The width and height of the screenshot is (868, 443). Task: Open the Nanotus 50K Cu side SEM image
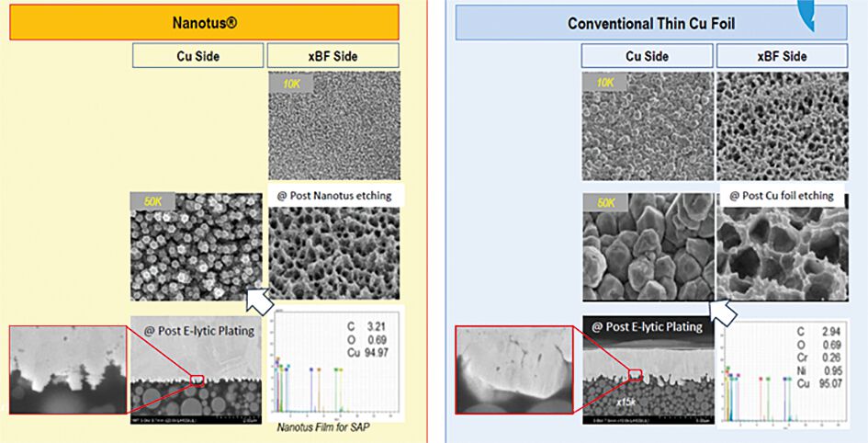[197, 247]
